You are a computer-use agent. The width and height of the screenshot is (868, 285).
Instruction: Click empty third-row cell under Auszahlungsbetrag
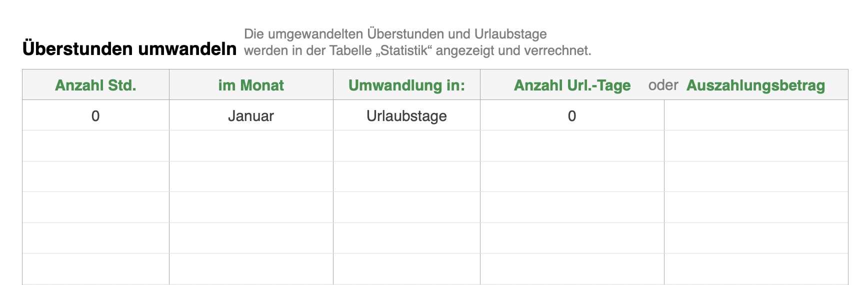(756, 176)
